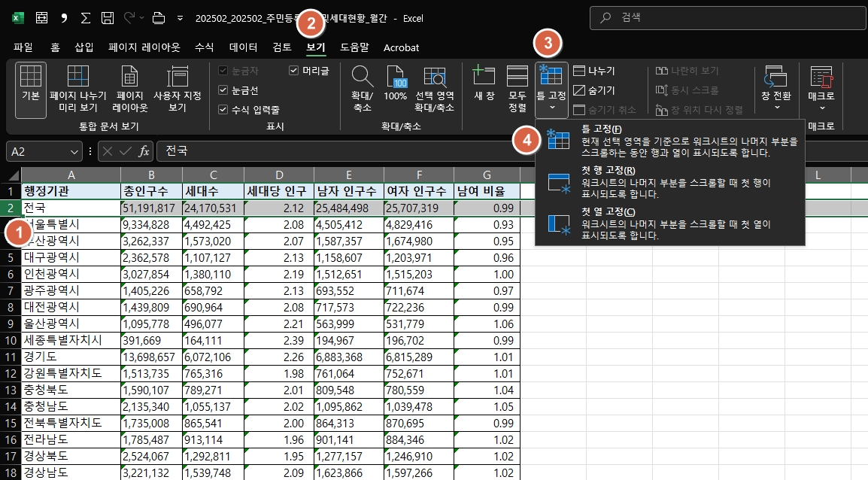Screen dimensions: 868x480
Task: Select row 10 header
Action: 11,341
